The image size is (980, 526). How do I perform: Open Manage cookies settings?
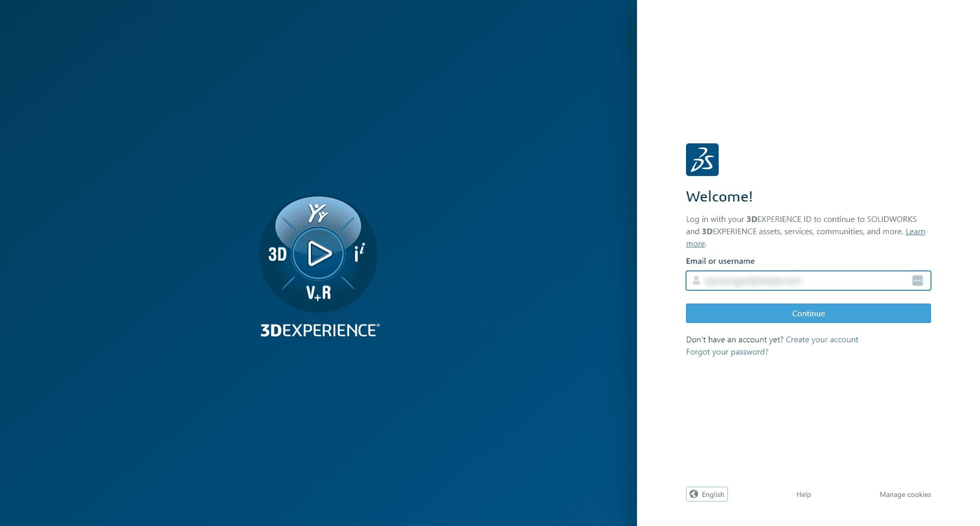tap(905, 494)
